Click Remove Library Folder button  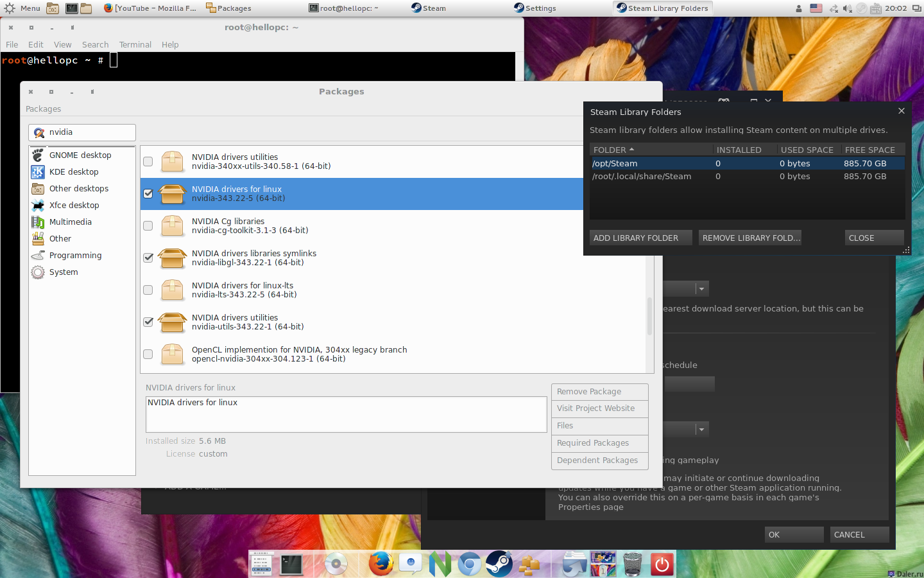coord(751,238)
